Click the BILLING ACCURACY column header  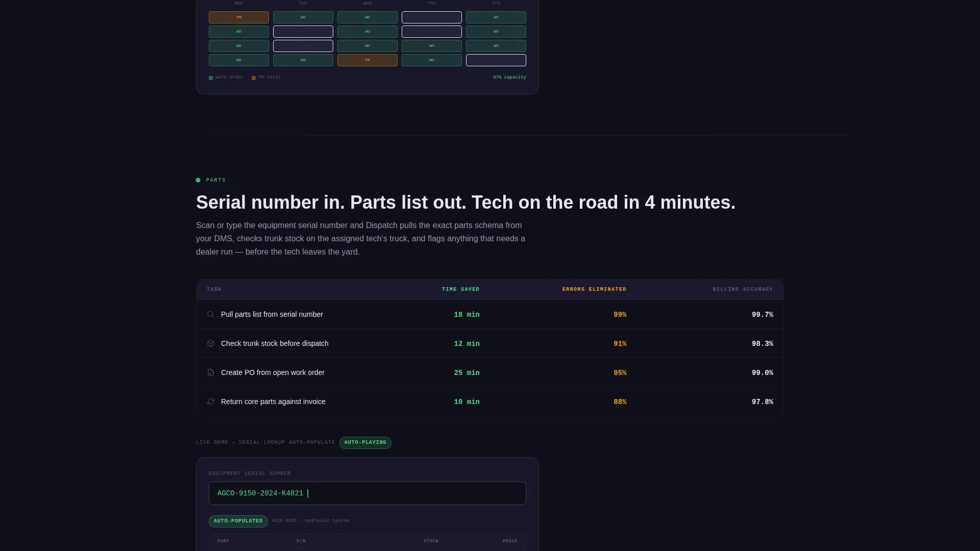pos(743,289)
